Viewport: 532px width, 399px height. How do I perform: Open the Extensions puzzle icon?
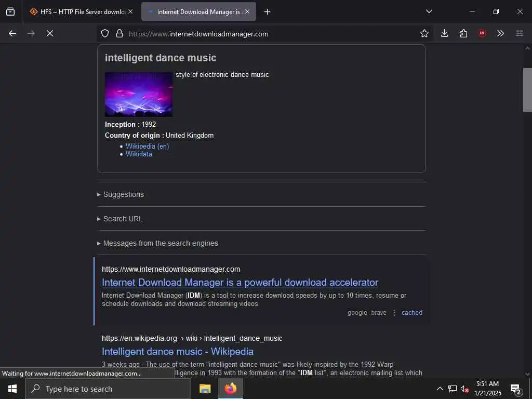tap(463, 33)
